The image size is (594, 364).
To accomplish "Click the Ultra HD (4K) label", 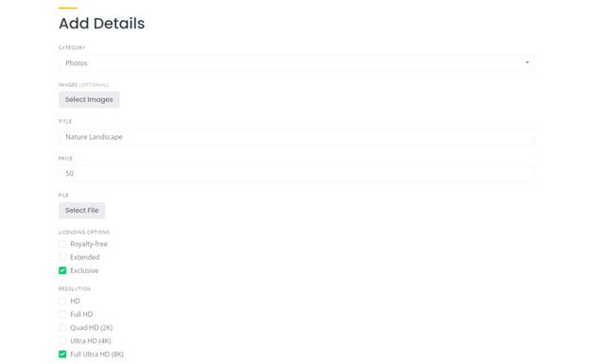I will click(91, 341).
